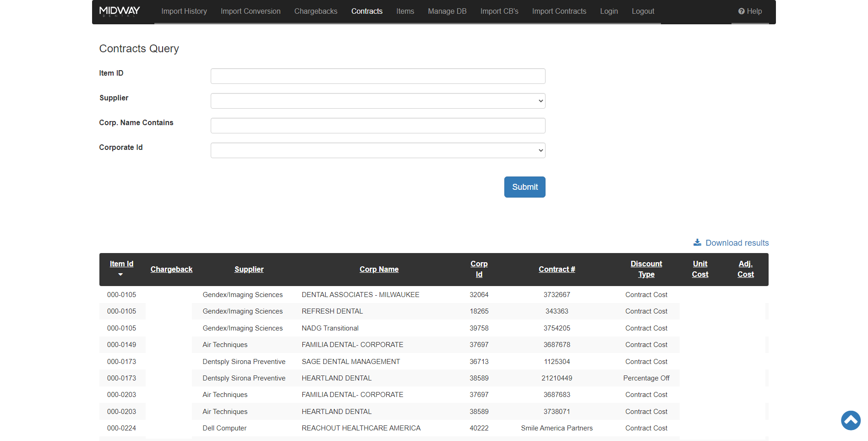Expand the Corporate Id dropdown
The image size is (868, 441).
378,150
